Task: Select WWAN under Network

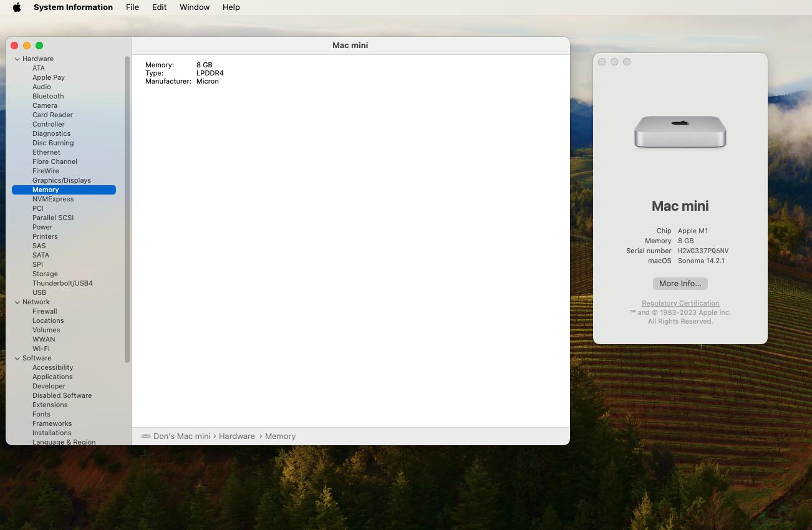Action: pos(44,339)
